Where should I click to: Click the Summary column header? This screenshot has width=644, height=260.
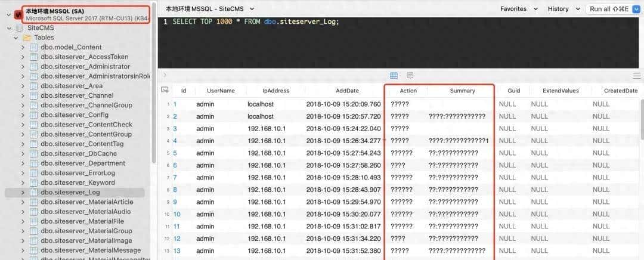pyautogui.click(x=462, y=91)
